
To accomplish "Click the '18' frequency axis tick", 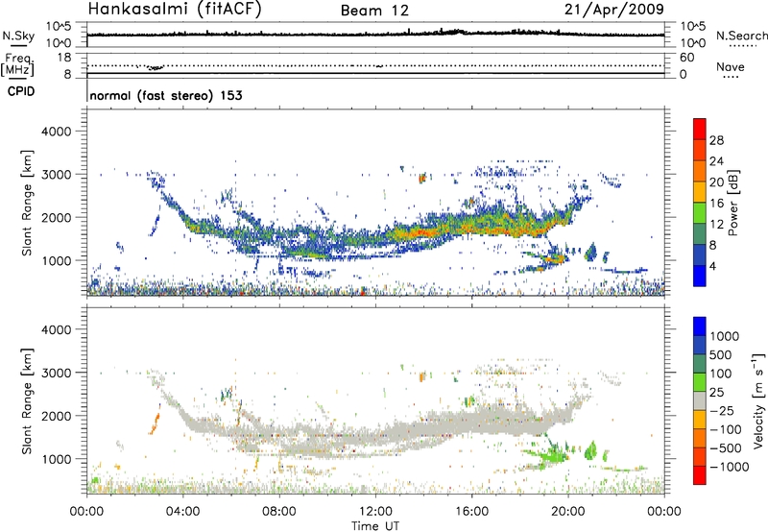I will pos(64,58).
